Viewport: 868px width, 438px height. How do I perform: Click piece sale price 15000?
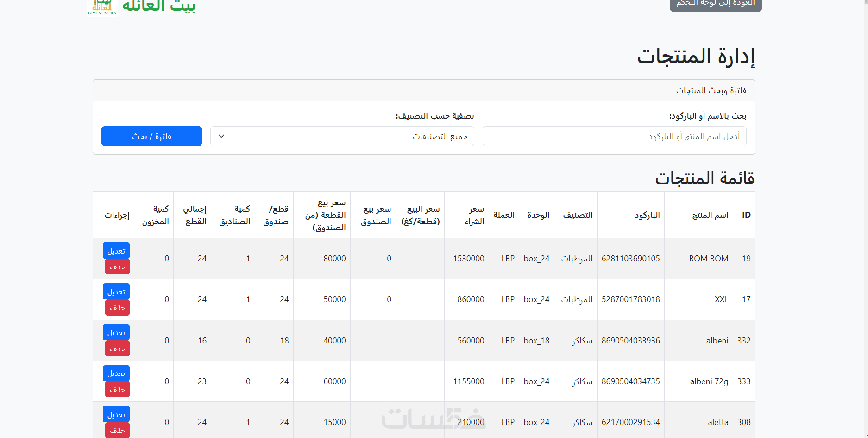coord(334,422)
